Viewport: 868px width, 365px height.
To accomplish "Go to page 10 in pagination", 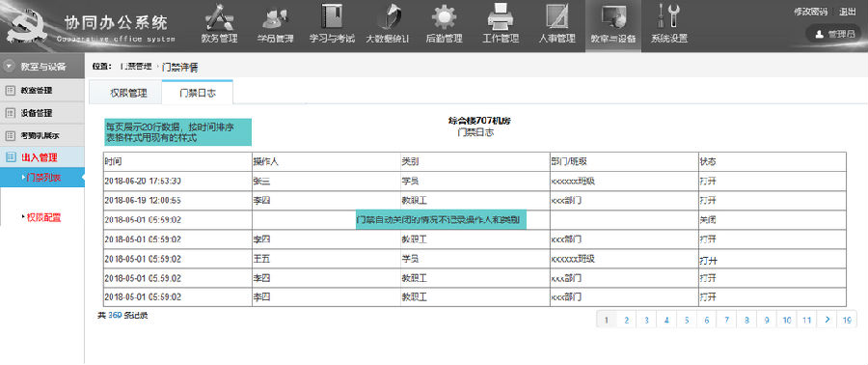I will (787, 320).
